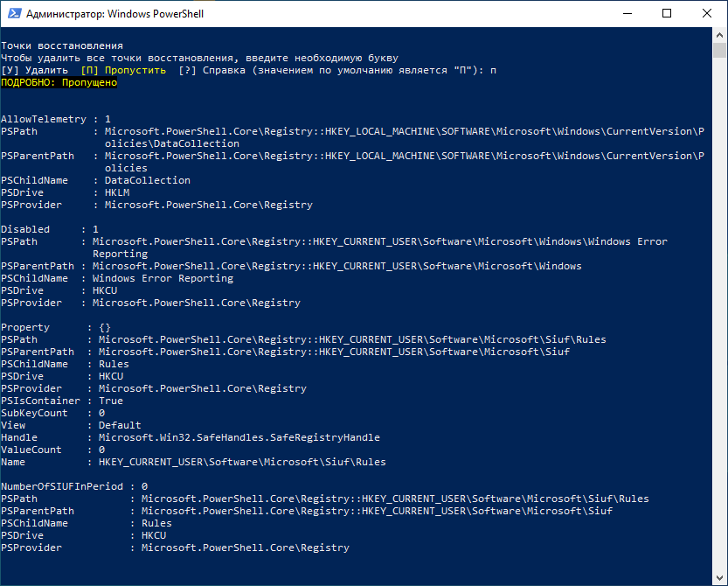Click the PowerShell icon in title bar

(14, 13)
